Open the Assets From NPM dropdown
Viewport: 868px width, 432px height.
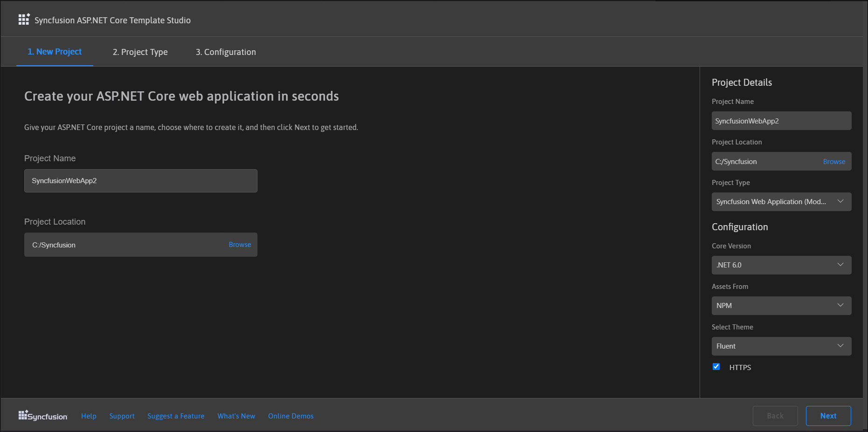click(781, 306)
